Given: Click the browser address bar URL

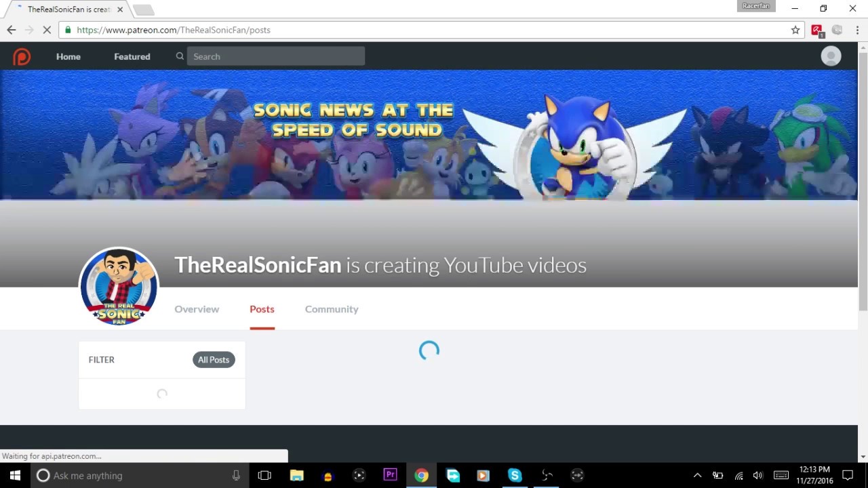Looking at the screenshot, I should (x=174, y=30).
